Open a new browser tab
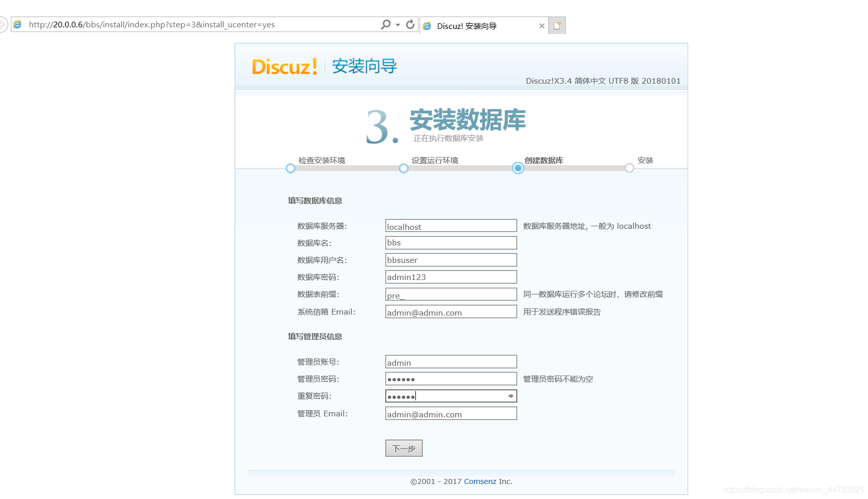The width and height of the screenshot is (868, 499). point(557,25)
